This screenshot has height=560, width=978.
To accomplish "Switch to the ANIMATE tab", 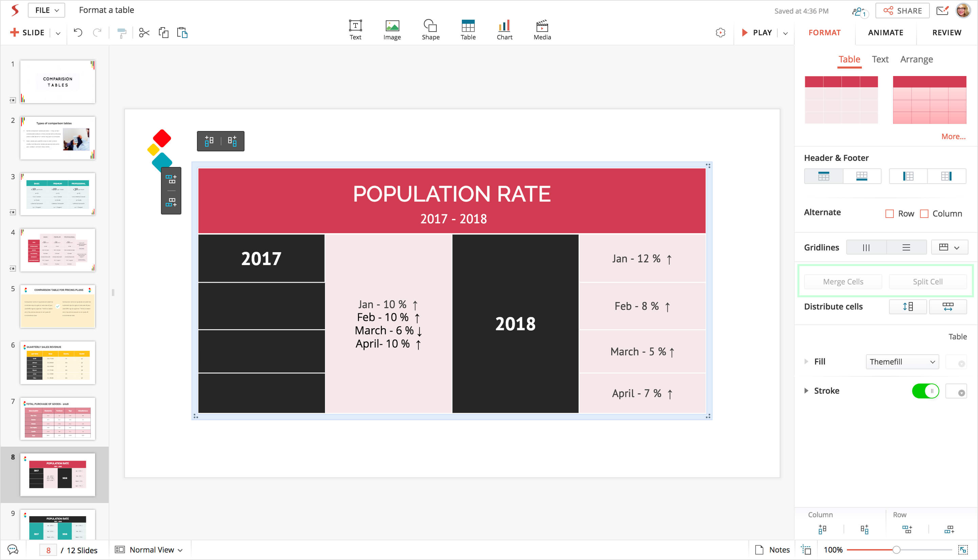I will pyautogui.click(x=885, y=33).
